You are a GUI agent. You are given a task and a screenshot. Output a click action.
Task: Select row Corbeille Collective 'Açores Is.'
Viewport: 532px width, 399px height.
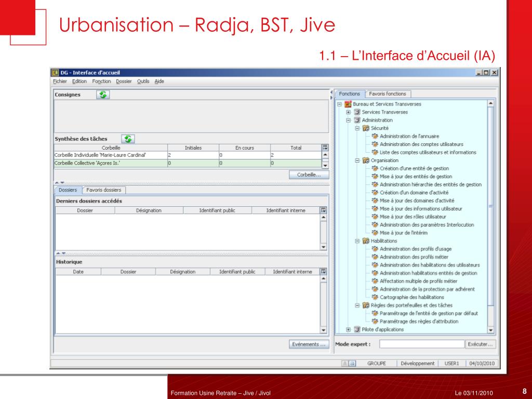188,163
